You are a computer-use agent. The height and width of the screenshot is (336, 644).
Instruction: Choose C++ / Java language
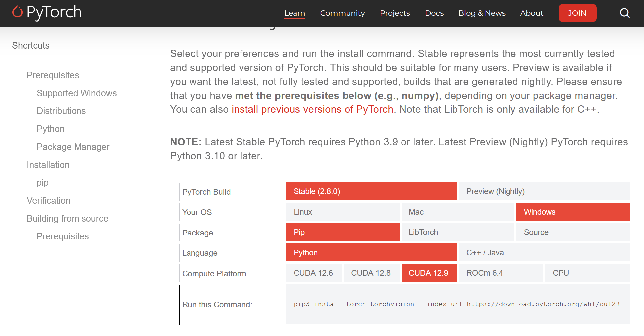[x=544, y=253]
